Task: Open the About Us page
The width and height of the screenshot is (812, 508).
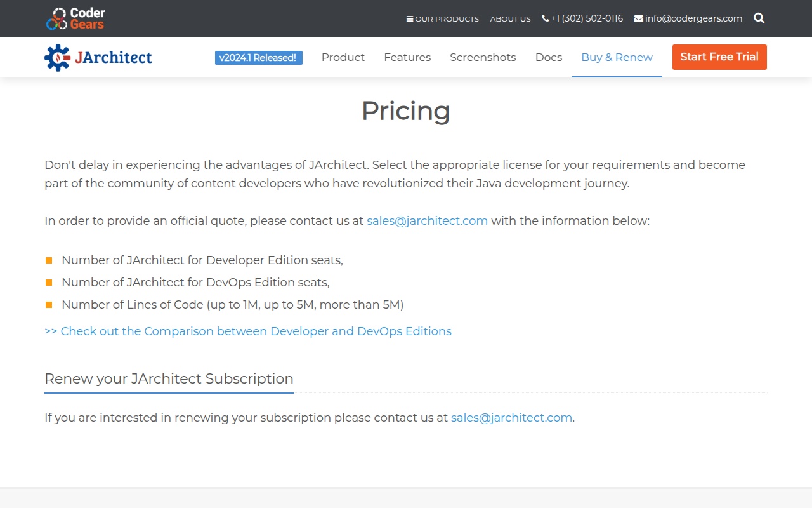Action: pyautogui.click(x=510, y=19)
